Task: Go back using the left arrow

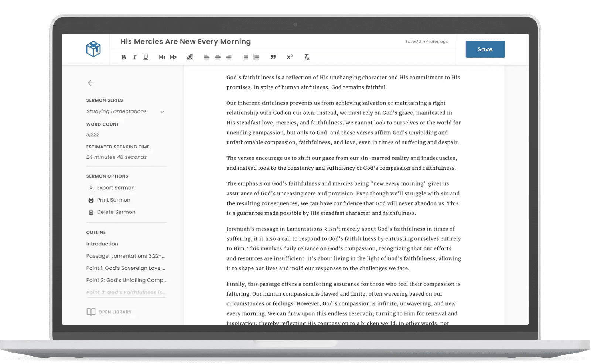Action: [x=91, y=83]
